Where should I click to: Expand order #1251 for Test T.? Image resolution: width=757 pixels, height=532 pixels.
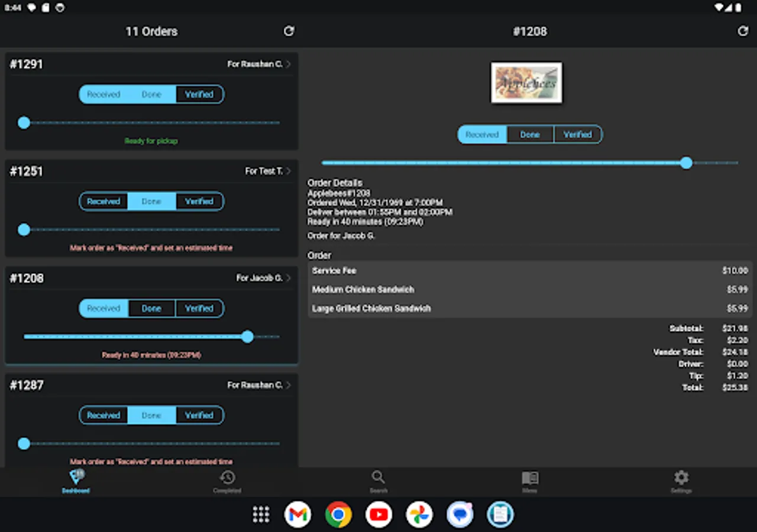[289, 171]
